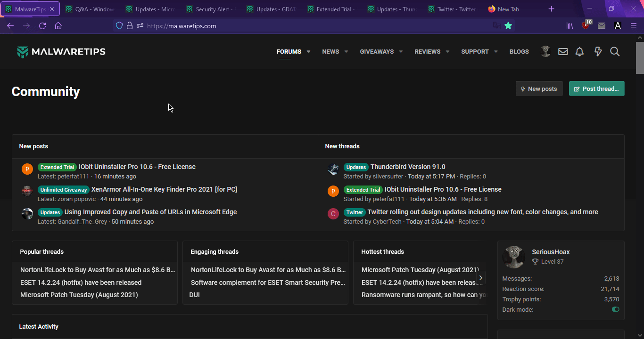Click the translate page icon in address bar
Viewport: 644px width, 339px height.
point(496,26)
